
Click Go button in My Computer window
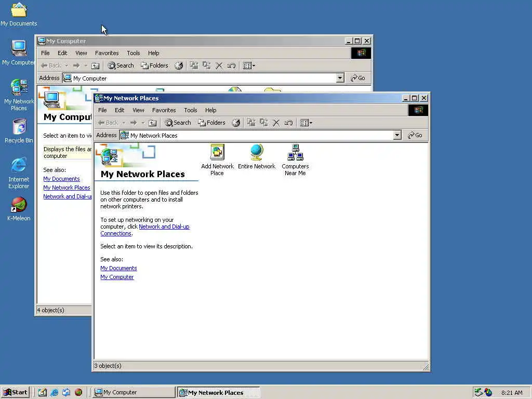click(358, 78)
